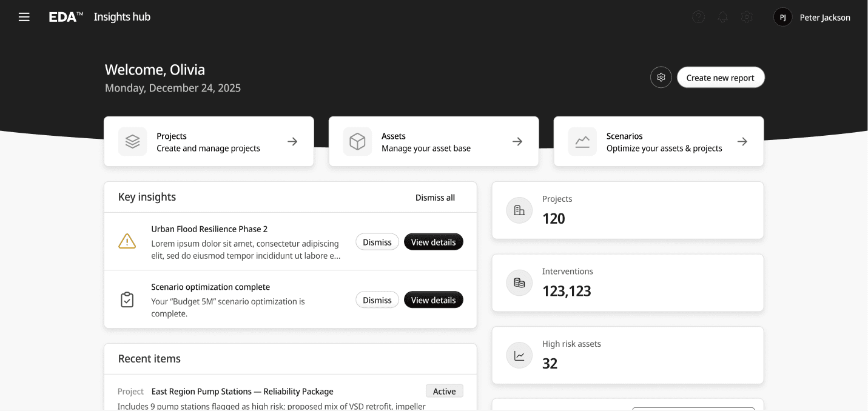Click the Scenarios chart icon

click(x=582, y=141)
